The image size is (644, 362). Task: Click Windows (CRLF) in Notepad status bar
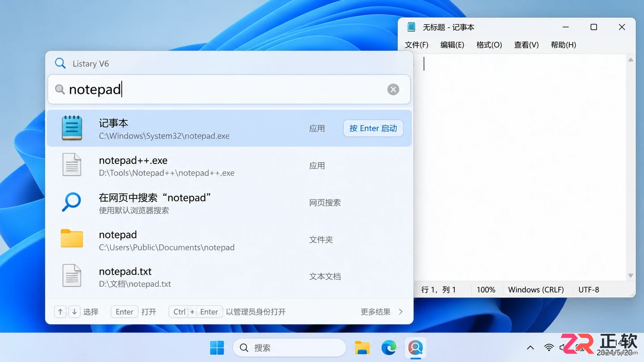click(536, 290)
